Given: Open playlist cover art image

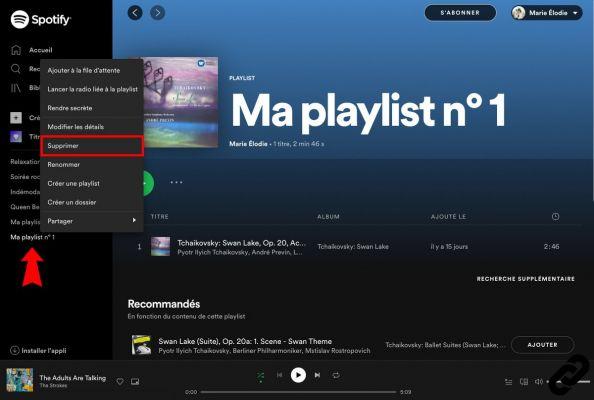Looking at the screenshot, I should (x=181, y=102).
